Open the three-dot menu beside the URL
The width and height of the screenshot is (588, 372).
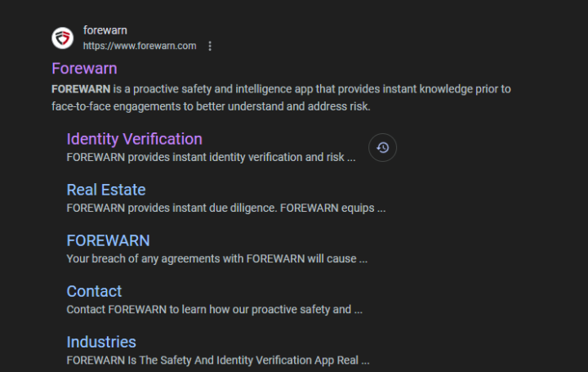210,46
